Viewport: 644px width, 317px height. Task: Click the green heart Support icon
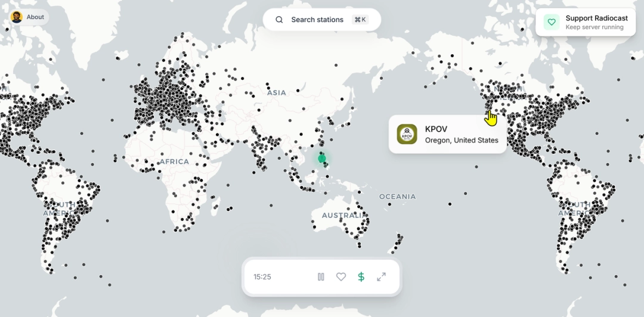point(552,22)
